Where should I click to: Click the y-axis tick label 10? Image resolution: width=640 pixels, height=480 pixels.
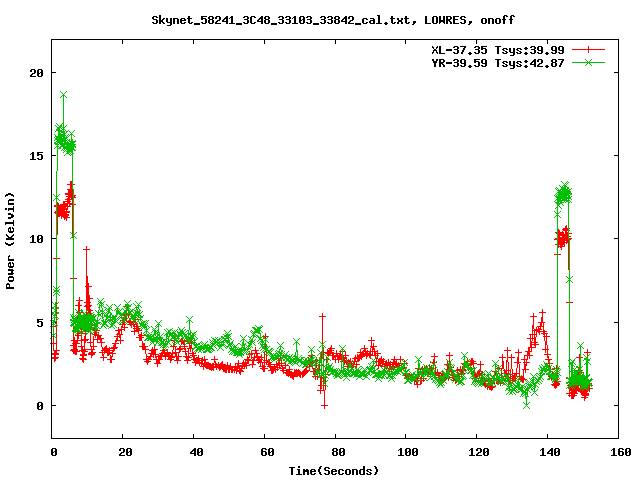36,239
